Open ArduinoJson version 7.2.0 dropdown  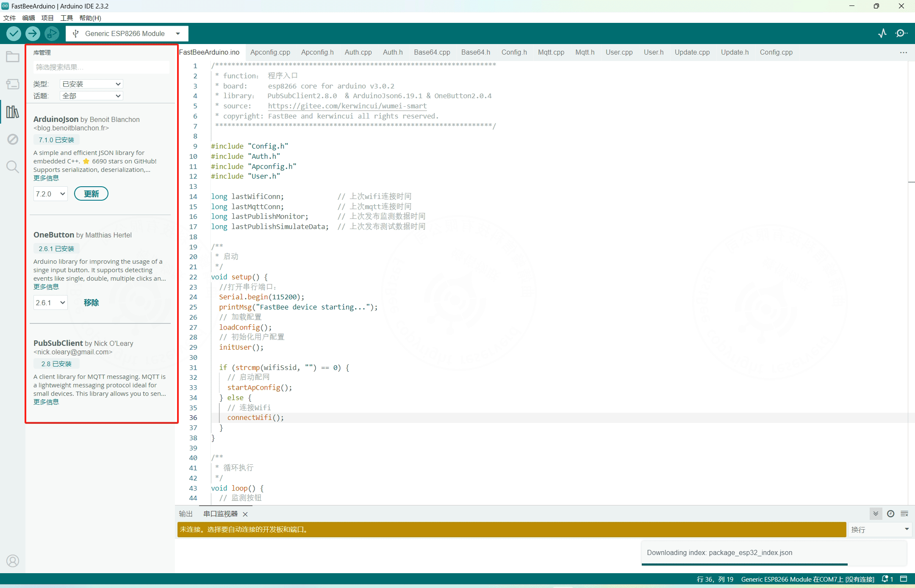(50, 194)
